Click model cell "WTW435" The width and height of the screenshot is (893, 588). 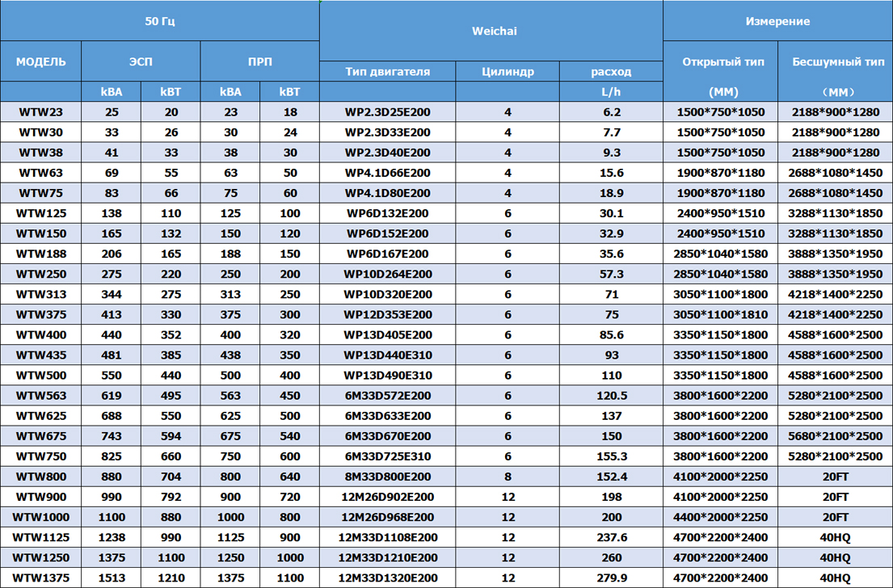coord(41,355)
